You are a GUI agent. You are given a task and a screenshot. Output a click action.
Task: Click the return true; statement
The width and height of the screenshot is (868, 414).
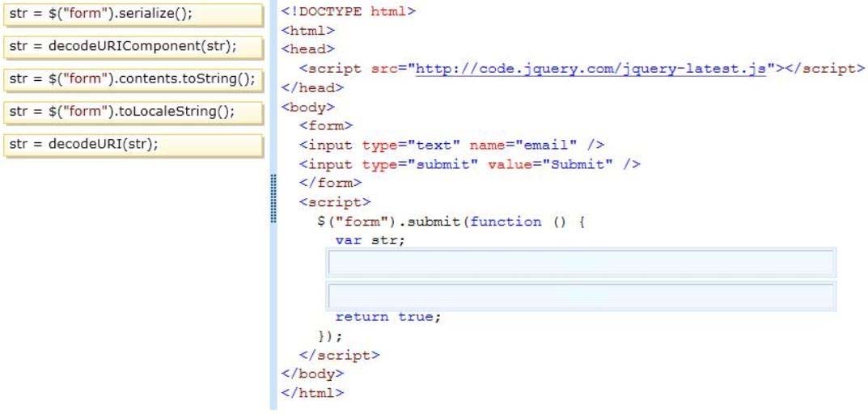pos(388,317)
